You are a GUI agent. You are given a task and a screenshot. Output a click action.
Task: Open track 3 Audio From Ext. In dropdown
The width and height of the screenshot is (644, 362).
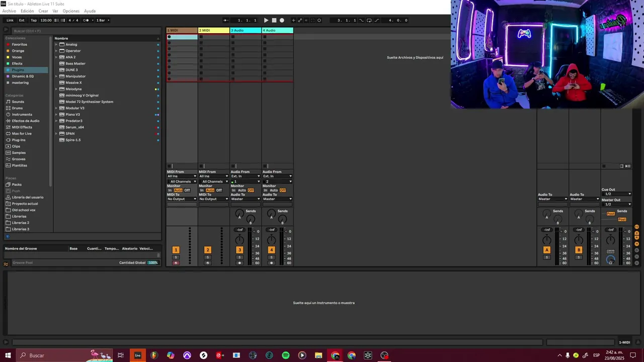(246, 176)
